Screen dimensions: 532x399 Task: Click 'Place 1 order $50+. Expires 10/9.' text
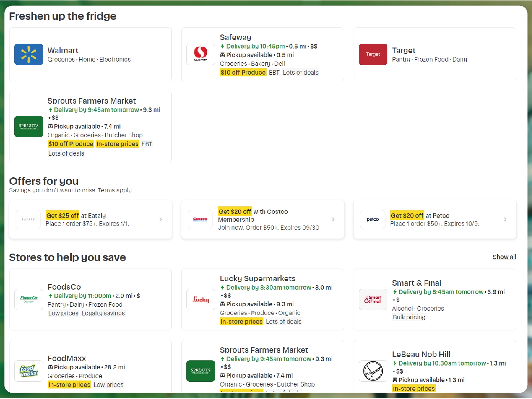point(435,224)
